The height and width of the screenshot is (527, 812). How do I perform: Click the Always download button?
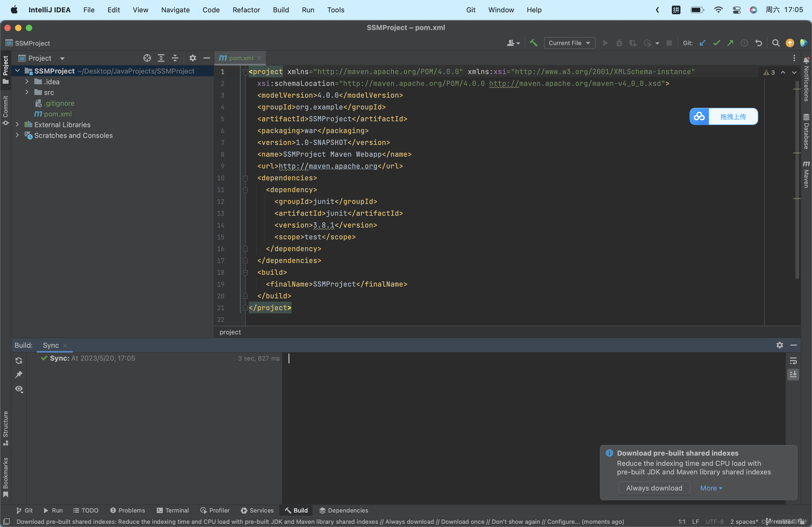(654, 488)
